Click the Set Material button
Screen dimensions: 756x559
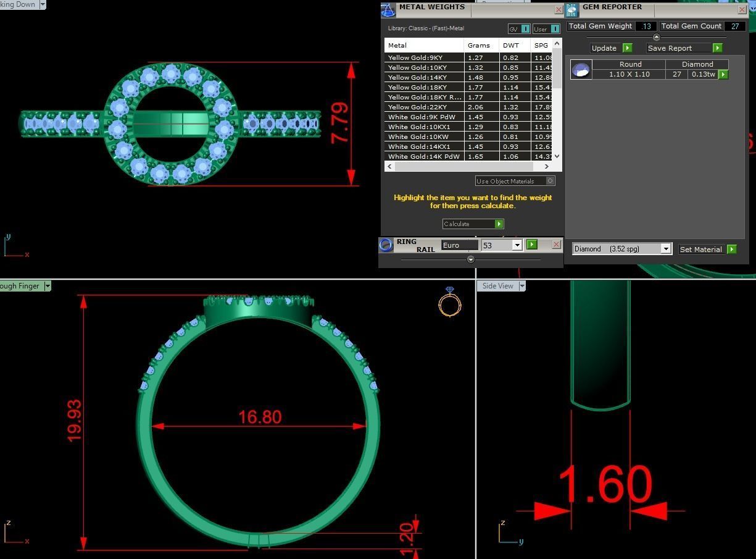tap(700, 250)
